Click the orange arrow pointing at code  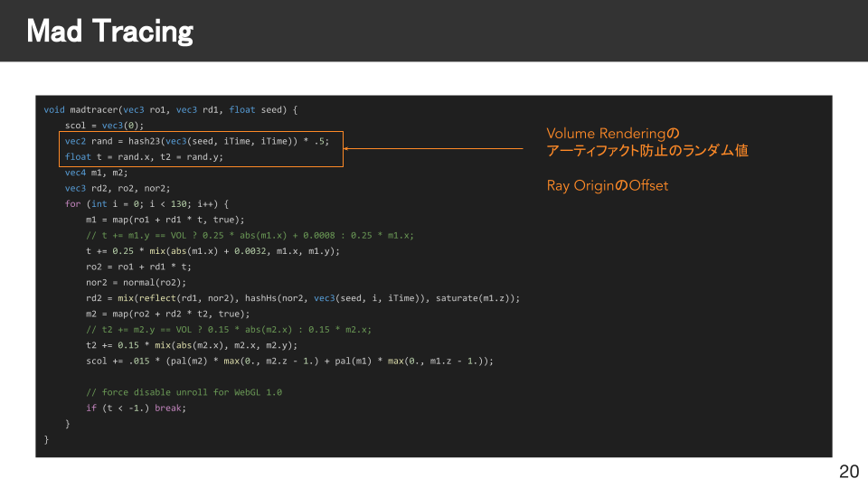[434, 148]
